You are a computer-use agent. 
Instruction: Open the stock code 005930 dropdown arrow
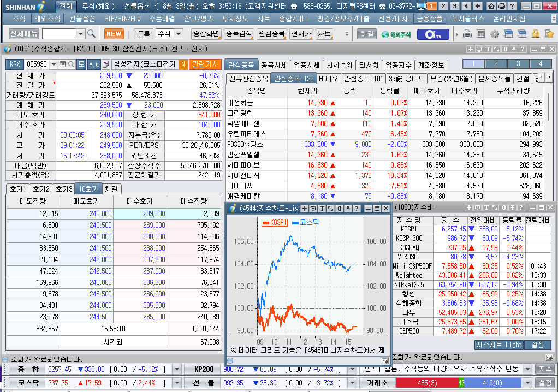click(x=54, y=64)
